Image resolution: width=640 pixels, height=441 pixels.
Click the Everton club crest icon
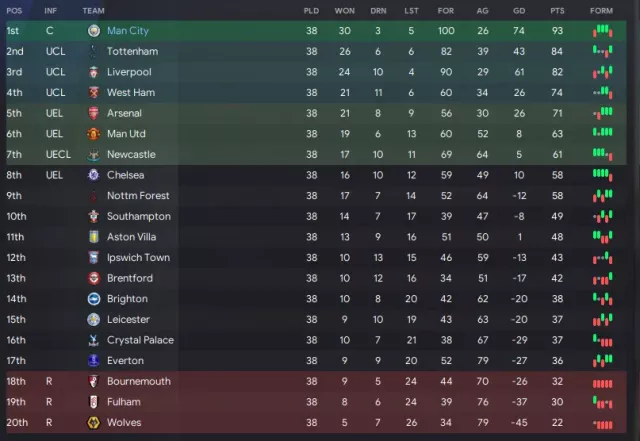pyautogui.click(x=94, y=361)
